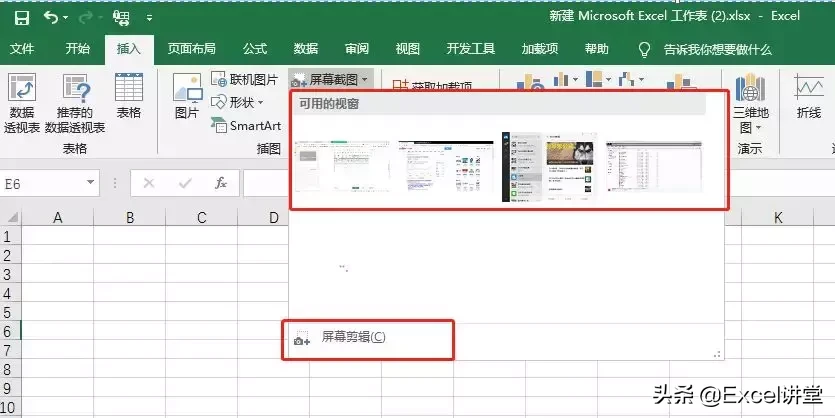Image resolution: width=835 pixels, height=418 pixels.
Task: Switch to the 开始 tab
Action: [x=78, y=49]
